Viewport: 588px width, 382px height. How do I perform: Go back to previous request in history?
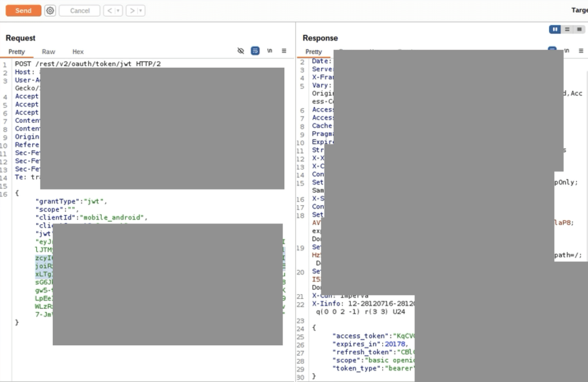click(x=109, y=10)
